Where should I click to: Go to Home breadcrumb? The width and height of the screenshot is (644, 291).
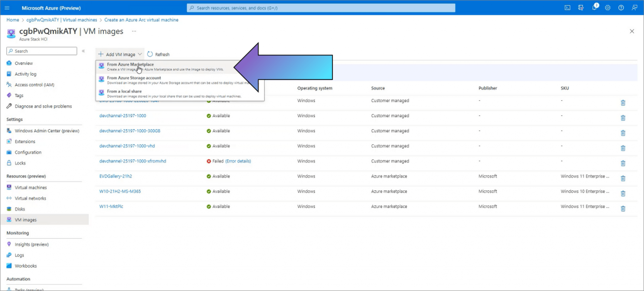point(13,20)
